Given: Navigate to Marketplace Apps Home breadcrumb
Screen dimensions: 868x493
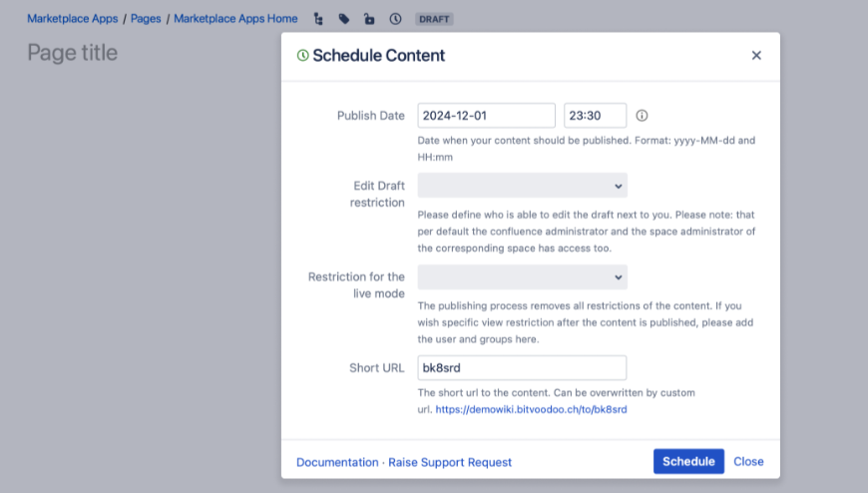Looking at the screenshot, I should (235, 19).
